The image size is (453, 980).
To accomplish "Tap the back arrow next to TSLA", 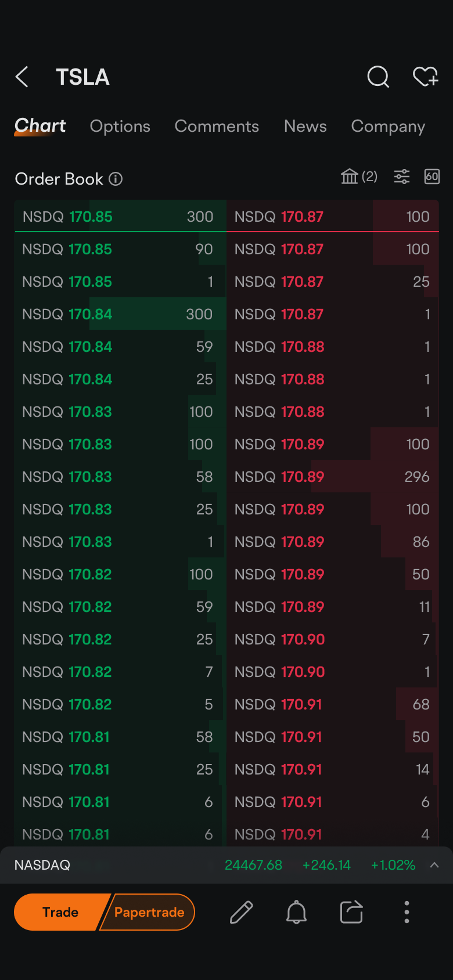I will tap(22, 77).
